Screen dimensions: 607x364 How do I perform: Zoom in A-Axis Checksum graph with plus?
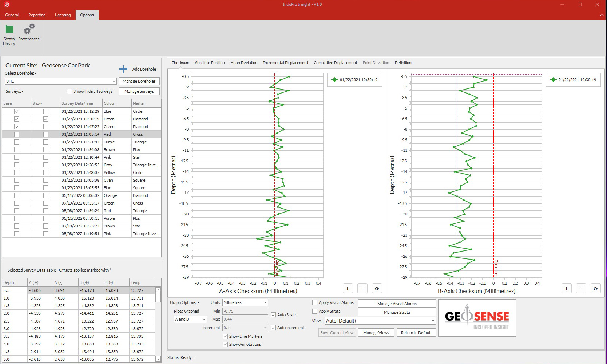click(348, 289)
